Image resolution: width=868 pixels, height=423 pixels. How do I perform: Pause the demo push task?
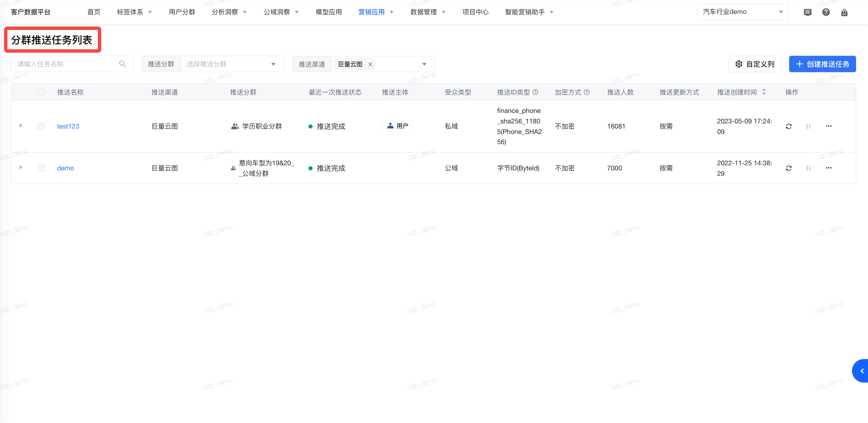point(809,168)
